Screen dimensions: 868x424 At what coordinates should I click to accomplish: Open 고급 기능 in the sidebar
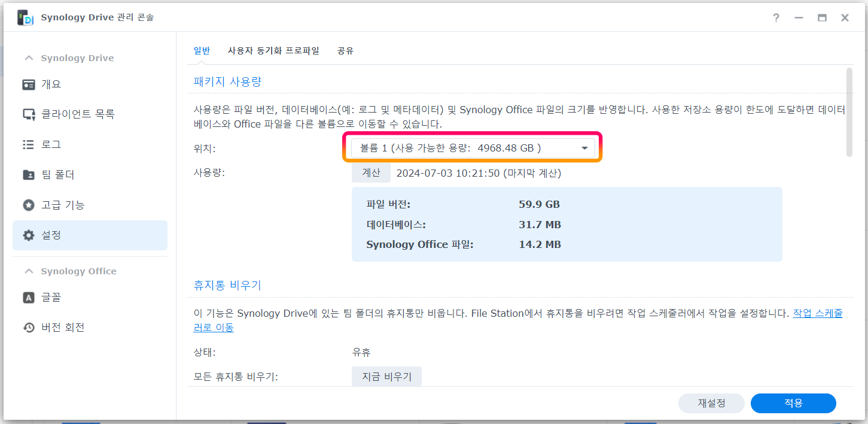[90, 205]
